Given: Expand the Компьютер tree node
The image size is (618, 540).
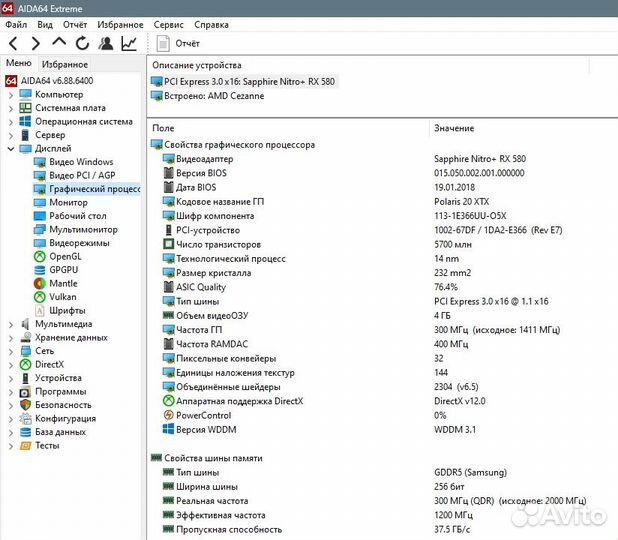Looking at the screenshot, I should pos(11,94).
